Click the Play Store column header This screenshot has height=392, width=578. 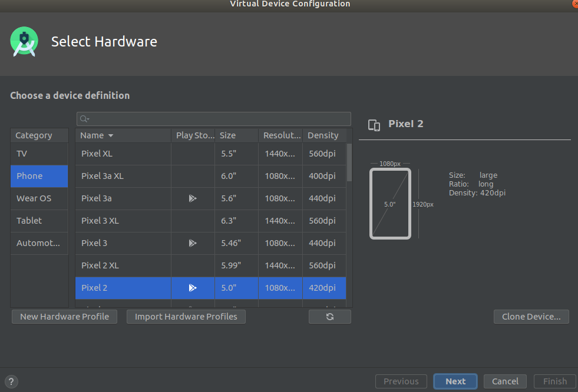(193, 135)
